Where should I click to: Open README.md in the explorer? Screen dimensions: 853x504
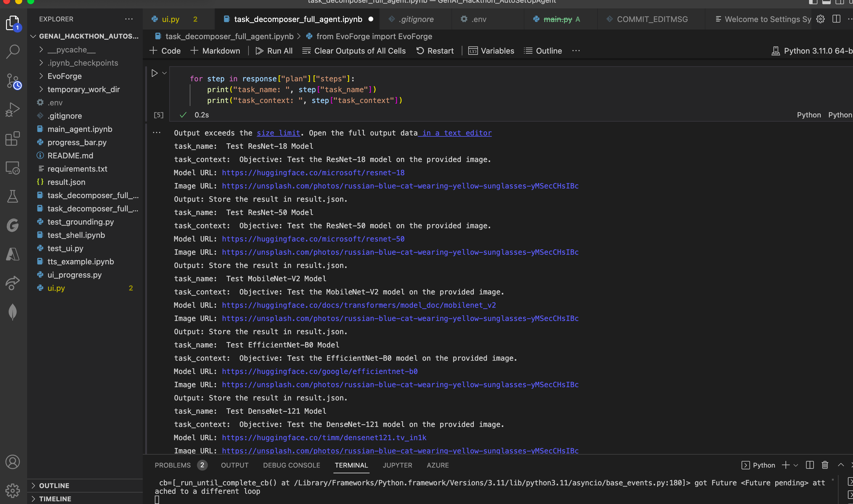pos(70,155)
